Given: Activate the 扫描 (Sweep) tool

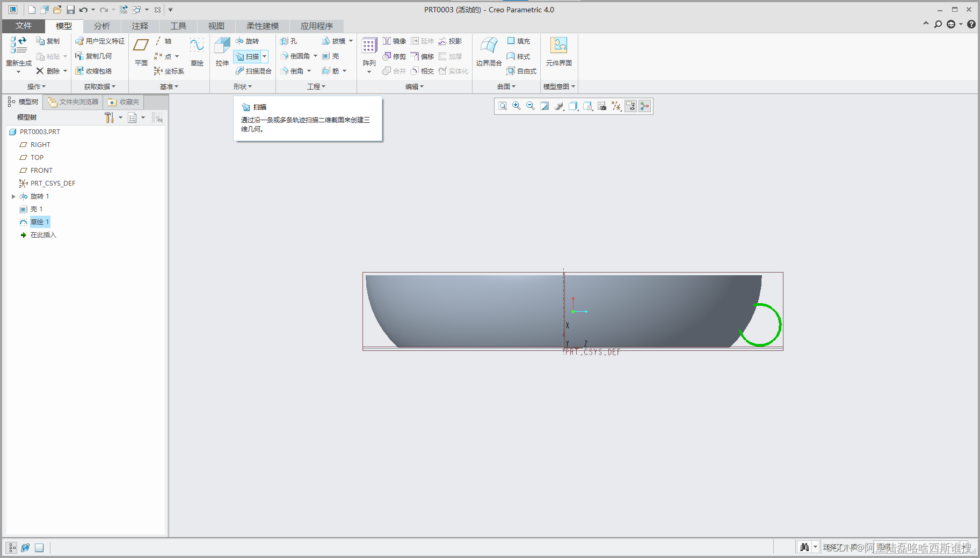Looking at the screenshot, I should [247, 56].
